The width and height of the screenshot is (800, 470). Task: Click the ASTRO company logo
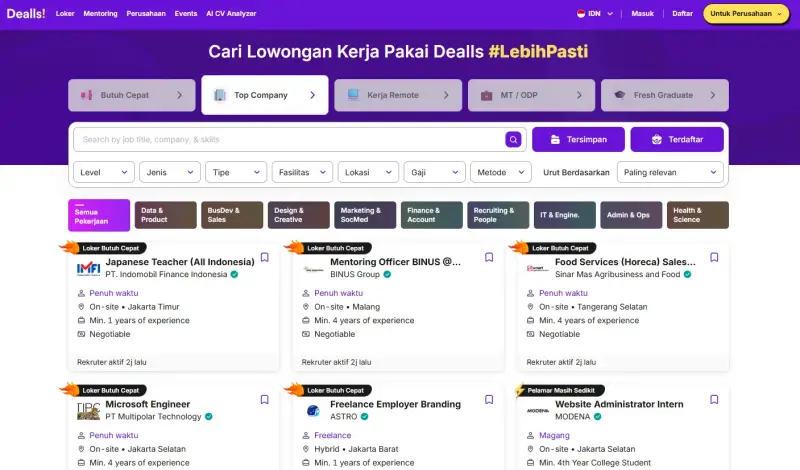[313, 411]
